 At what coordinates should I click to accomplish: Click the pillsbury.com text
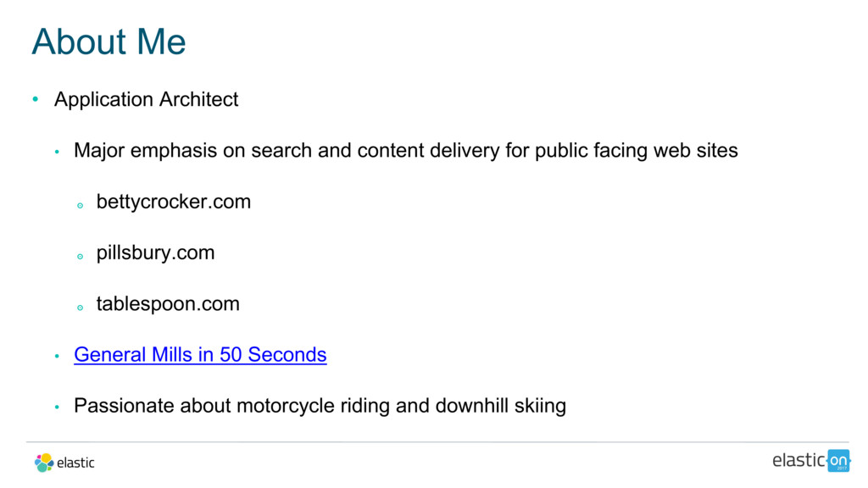point(155,252)
